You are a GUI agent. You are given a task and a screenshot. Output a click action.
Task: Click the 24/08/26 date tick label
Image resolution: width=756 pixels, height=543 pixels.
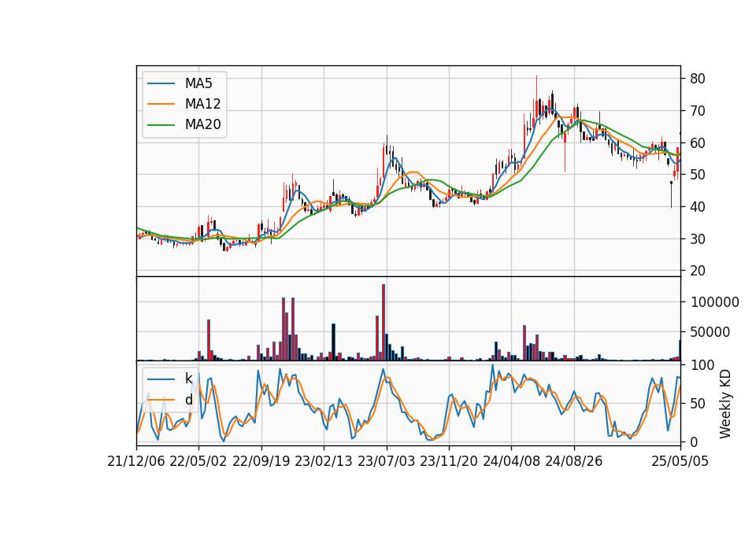click(x=574, y=461)
